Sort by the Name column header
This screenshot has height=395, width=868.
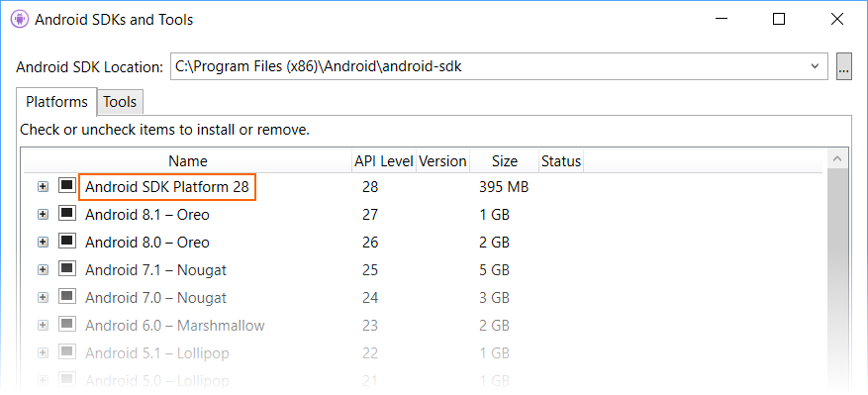[188, 161]
